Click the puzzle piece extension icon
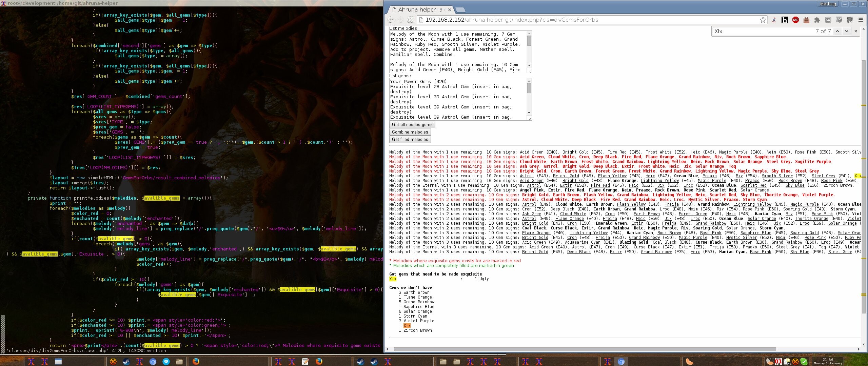 [x=817, y=20]
